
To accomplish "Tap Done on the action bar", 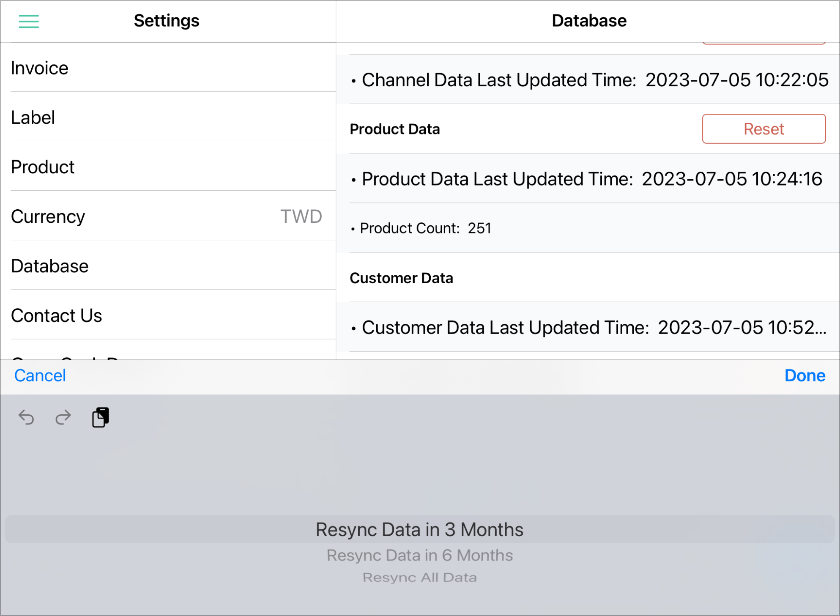I will click(x=805, y=375).
